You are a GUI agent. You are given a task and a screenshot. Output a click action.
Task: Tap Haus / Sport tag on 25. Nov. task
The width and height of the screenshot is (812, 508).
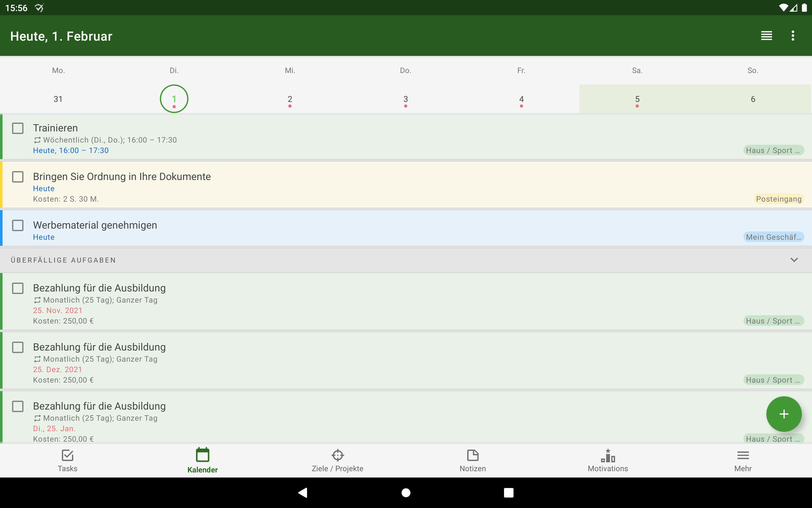coord(774,321)
